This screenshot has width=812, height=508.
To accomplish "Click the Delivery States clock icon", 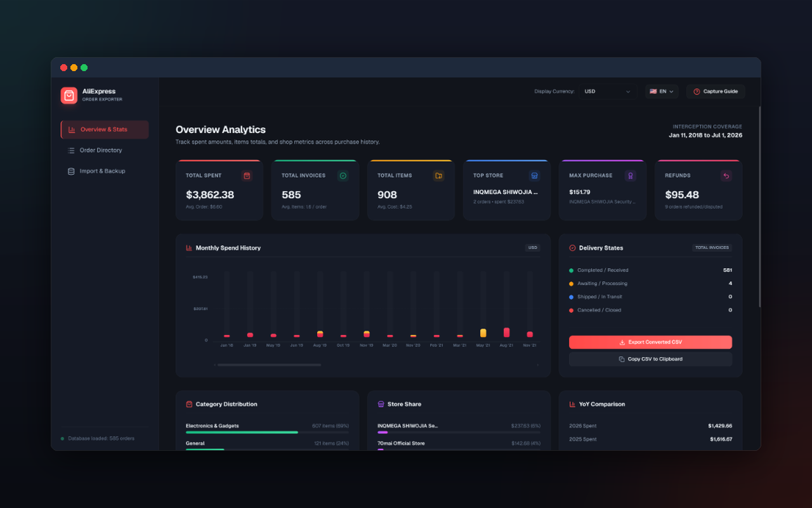I will [x=572, y=248].
